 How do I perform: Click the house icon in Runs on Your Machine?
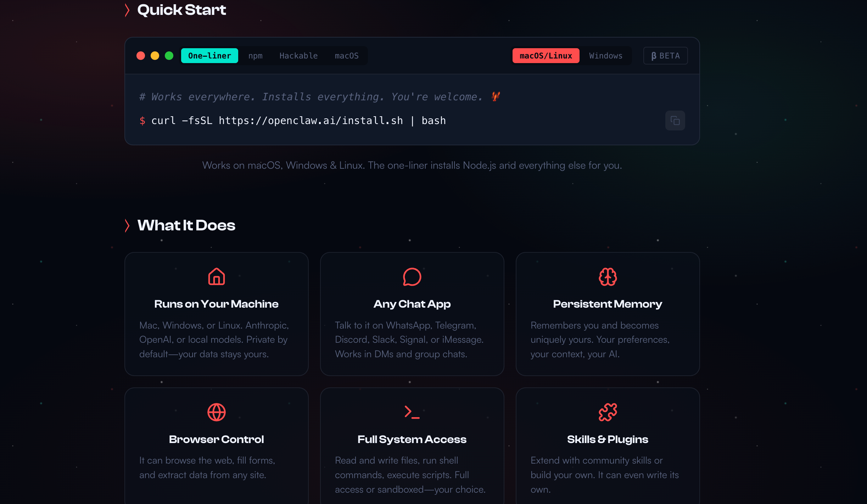point(216,276)
